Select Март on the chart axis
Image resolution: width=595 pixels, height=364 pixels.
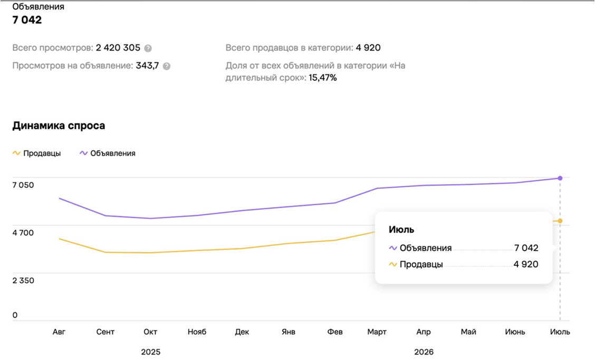(377, 332)
